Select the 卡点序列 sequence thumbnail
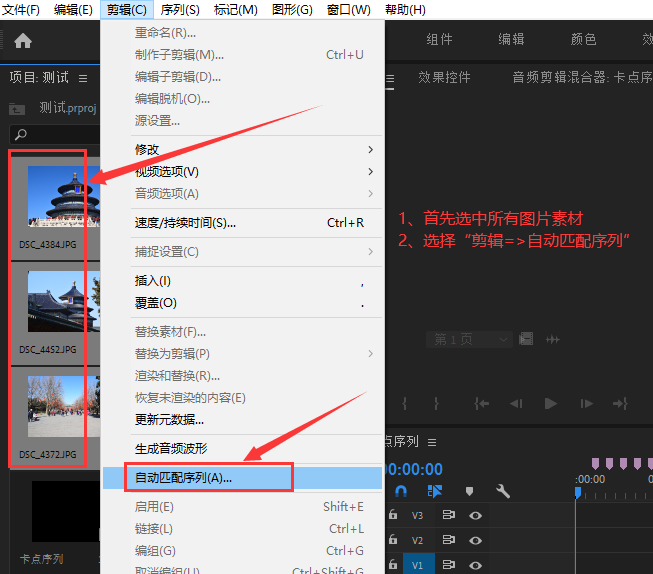Viewport: 653px width, 574px height. pos(66,511)
